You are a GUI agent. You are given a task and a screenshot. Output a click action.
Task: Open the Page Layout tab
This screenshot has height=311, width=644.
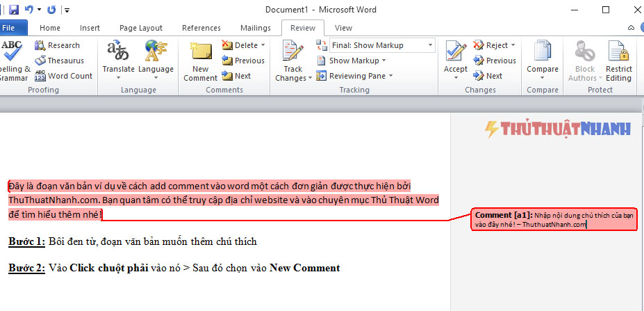coord(141,28)
